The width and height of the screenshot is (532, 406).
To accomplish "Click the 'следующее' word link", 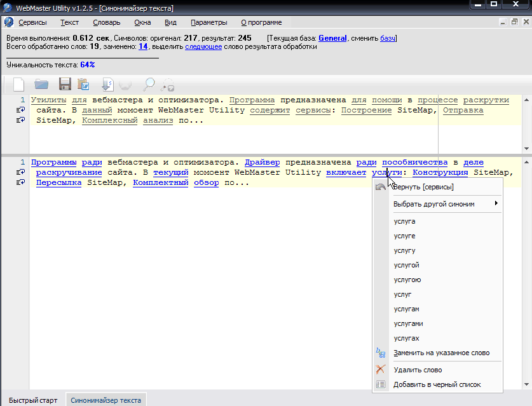I will 203,46.
